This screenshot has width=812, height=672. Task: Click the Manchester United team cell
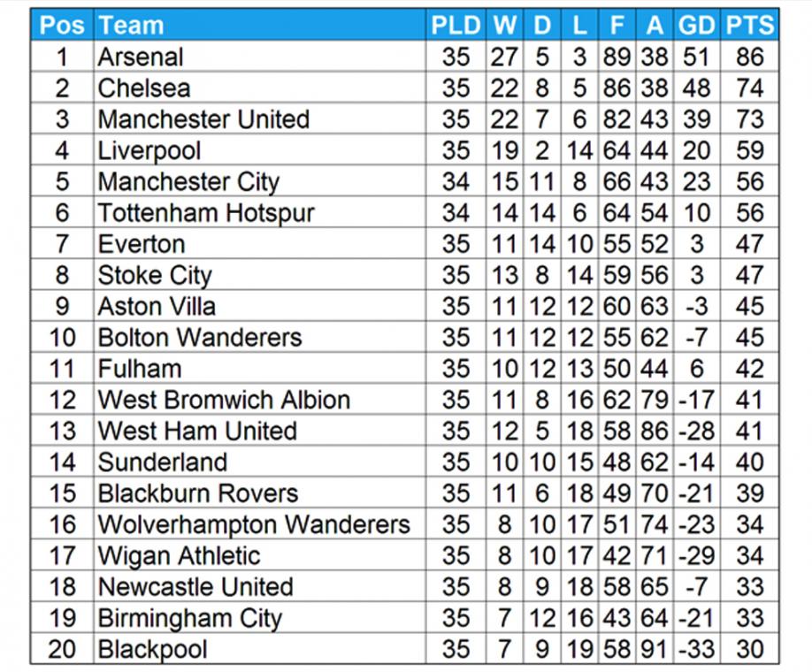[x=260, y=118]
